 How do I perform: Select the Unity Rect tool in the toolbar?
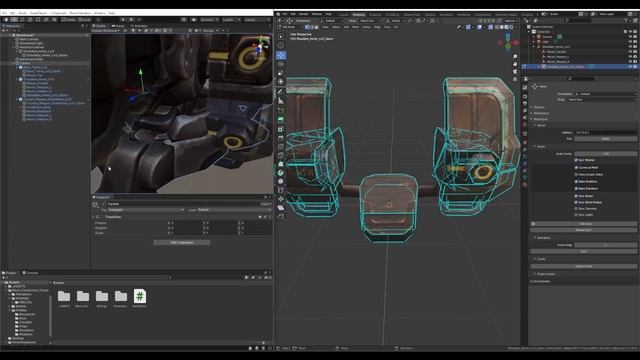point(38,20)
